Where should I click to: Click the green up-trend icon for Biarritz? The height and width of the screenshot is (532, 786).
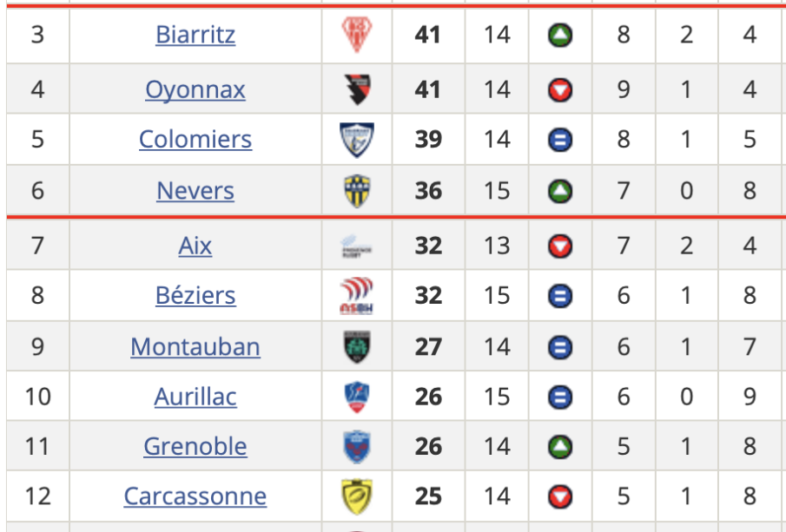[x=560, y=36]
